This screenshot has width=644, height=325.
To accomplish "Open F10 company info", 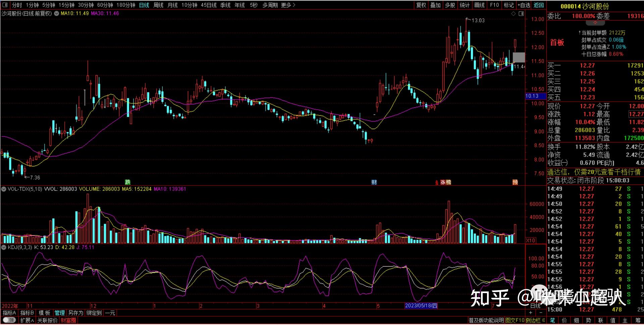I will tap(494, 5).
